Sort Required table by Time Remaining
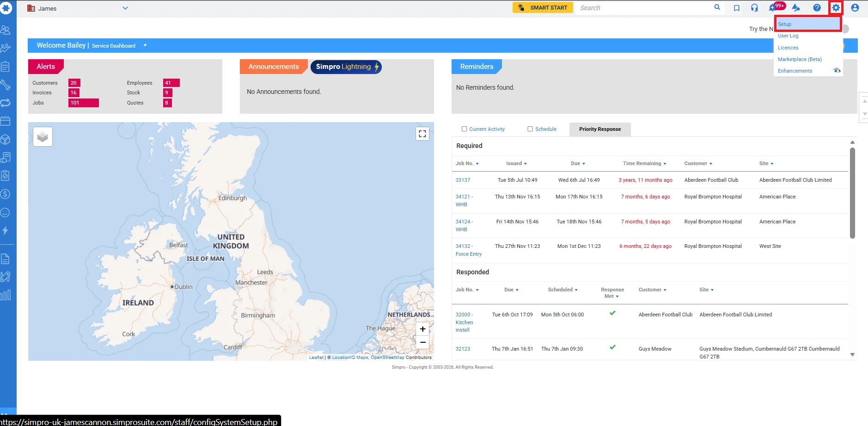Screen dimensions: 868x426 [644, 163]
